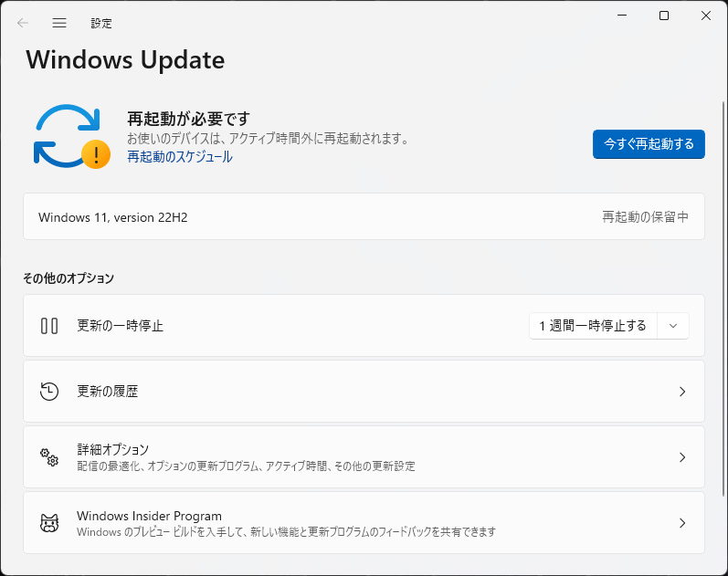Open the hamburger navigation menu
The image size is (728, 576).
point(59,23)
